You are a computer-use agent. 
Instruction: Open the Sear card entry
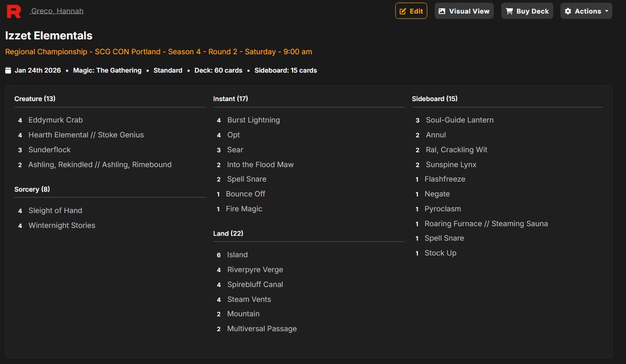(x=235, y=150)
